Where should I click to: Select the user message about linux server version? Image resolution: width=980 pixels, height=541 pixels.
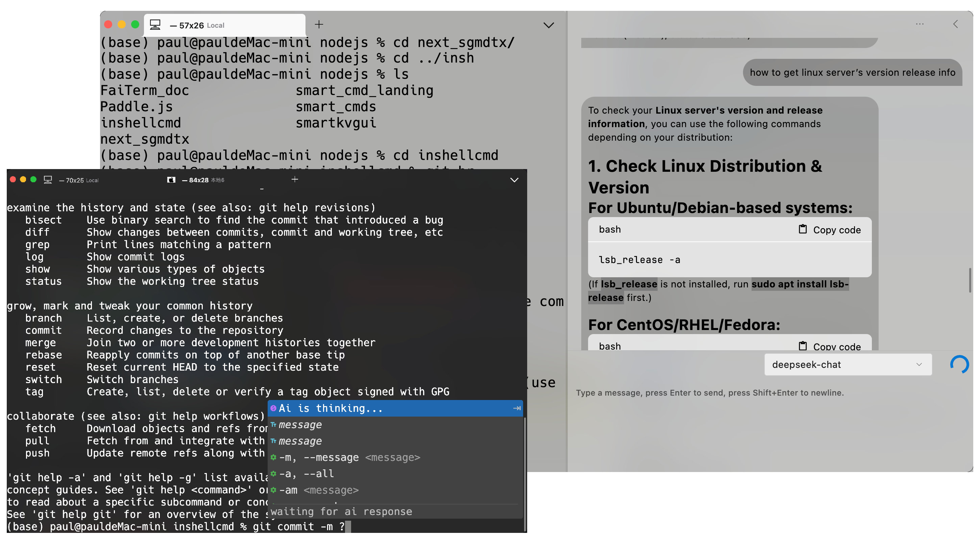click(852, 72)
